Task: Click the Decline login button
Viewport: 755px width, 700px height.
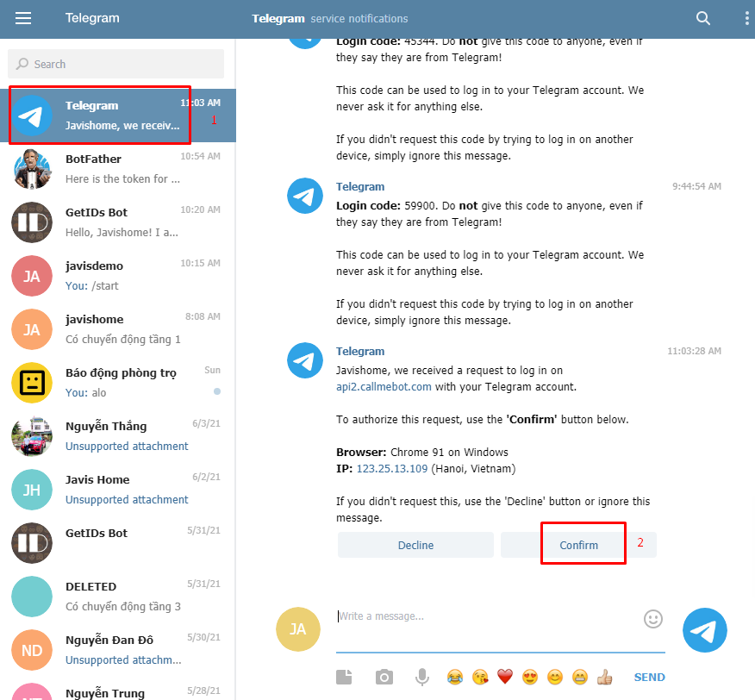Action: [x=415, y=545]
